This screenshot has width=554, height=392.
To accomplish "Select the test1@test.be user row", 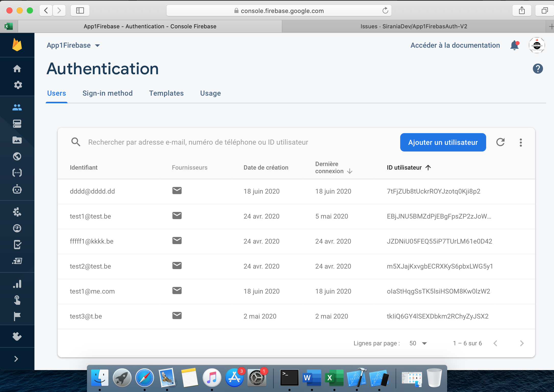I will coord(296,216).
